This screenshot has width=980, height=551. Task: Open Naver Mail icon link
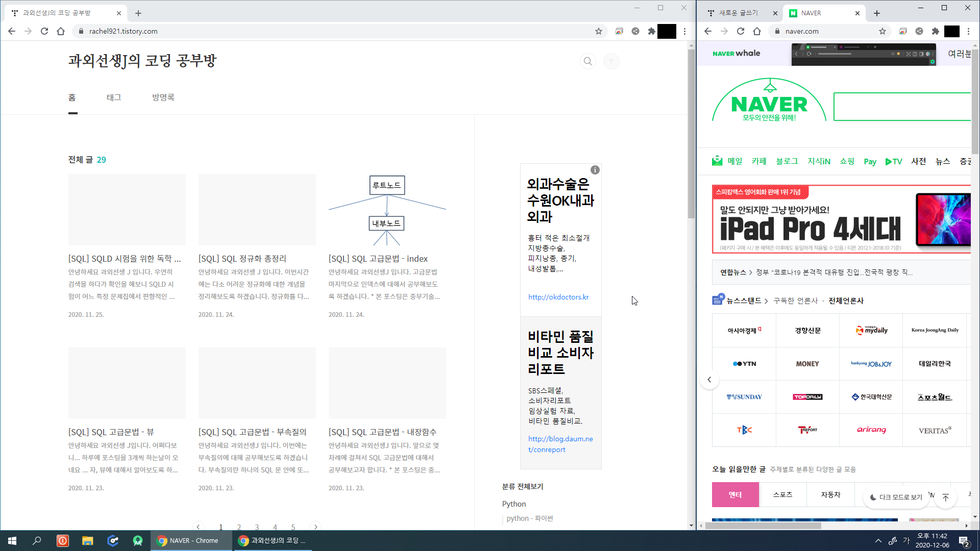(717, 161)
